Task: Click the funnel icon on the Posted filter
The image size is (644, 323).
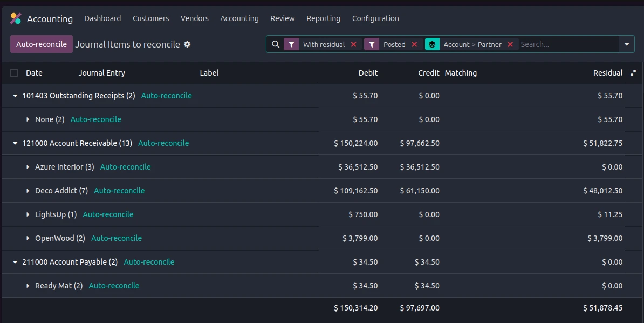Action: pos(372,44)
